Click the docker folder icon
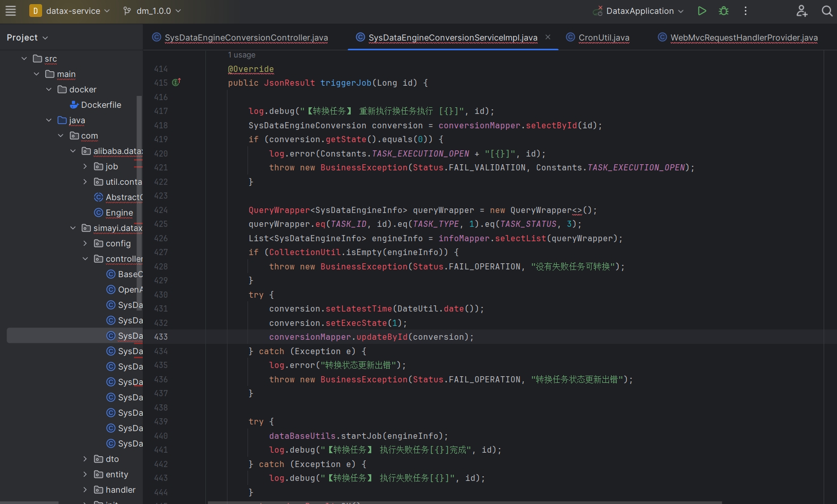This screenshot has height=504, width=837. click(62, 89)
